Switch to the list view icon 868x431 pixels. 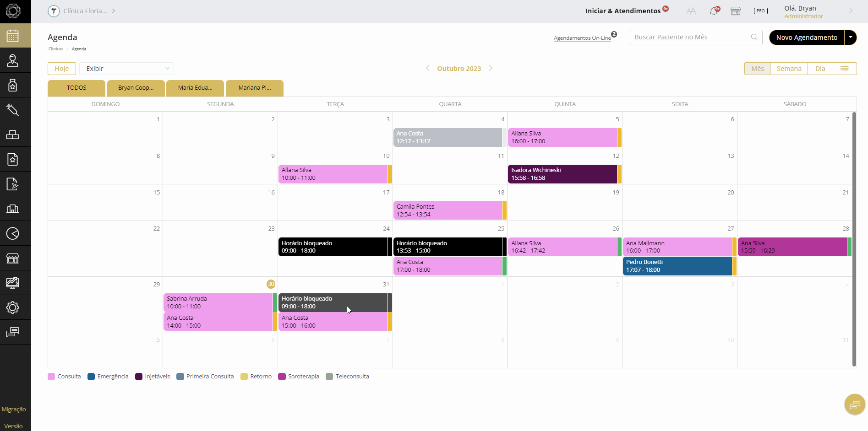pyautogui.click(x=844, y=69)
